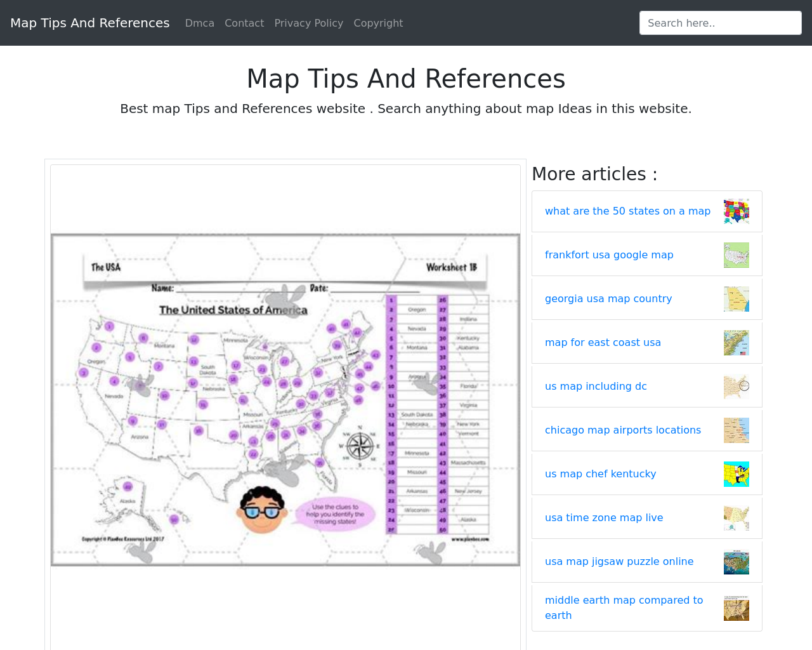Focus the Search here input field
The image size is (812, 650).
(721, 23)
